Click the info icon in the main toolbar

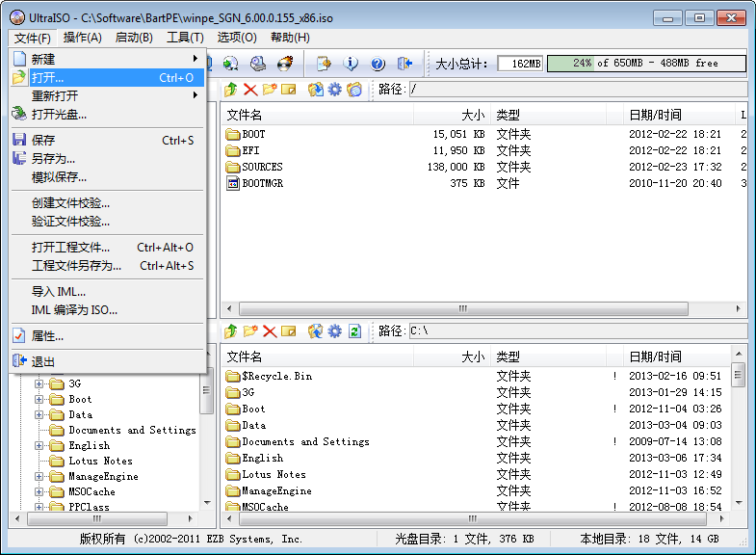pos(352,64)
